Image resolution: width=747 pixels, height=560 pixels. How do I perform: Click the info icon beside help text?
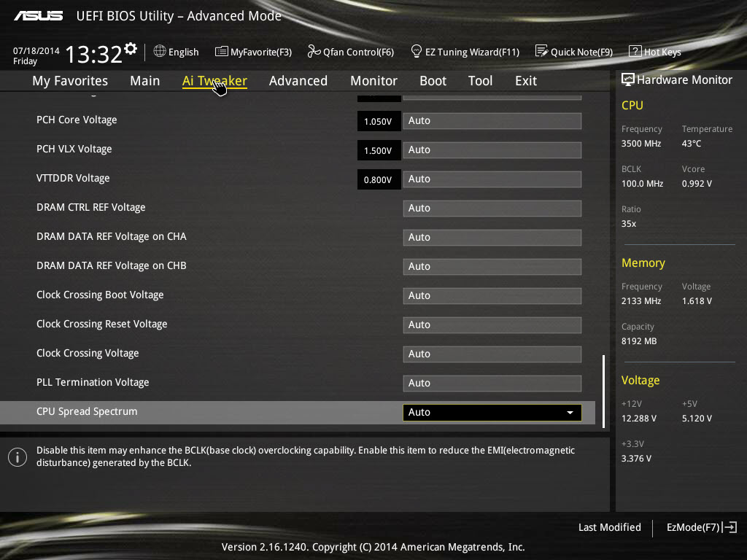(x=18, y=457)
